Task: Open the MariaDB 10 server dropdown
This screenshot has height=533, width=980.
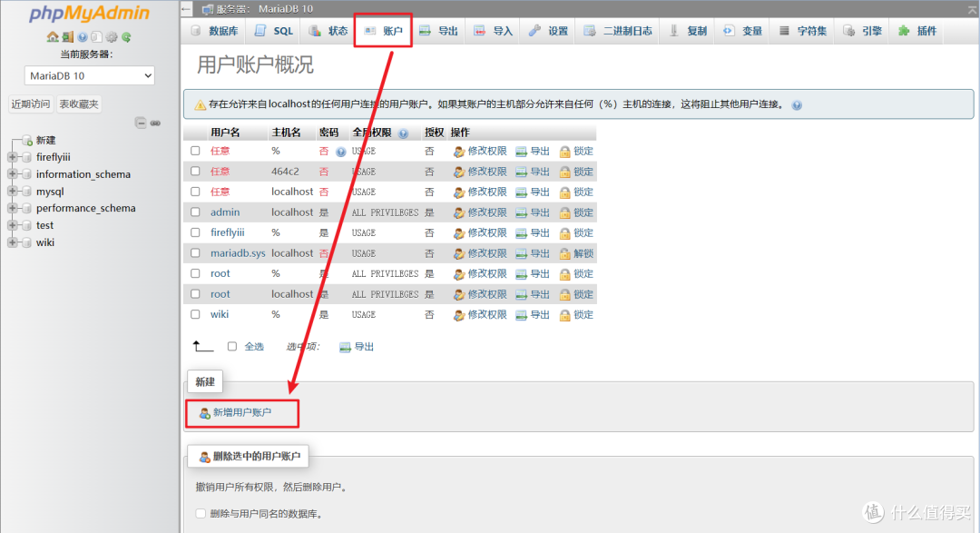Action: click(x=88, y=75)
